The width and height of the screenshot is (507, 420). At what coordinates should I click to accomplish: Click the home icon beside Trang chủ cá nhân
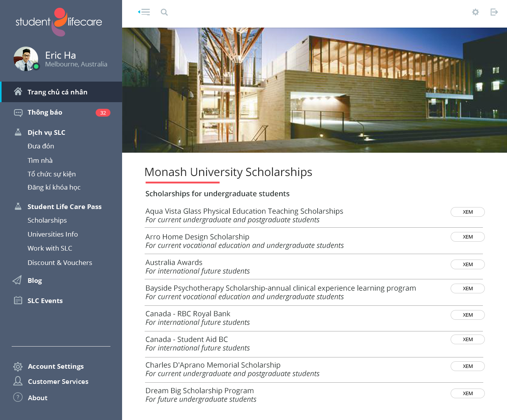18,92
